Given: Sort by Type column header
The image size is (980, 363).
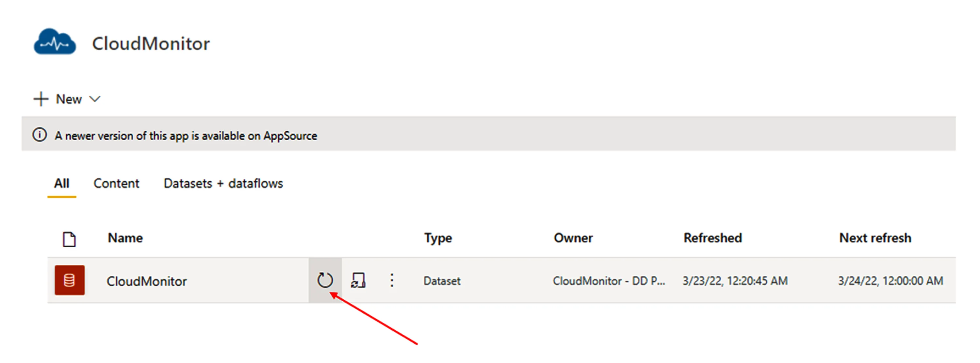Looking at the screenshot, I should [x=438, y=238].
